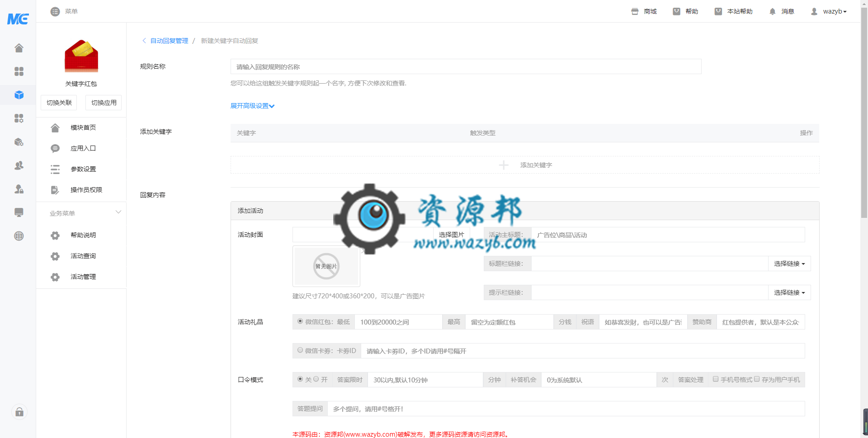Click the 活动查询 gear icon

(55, 256)
